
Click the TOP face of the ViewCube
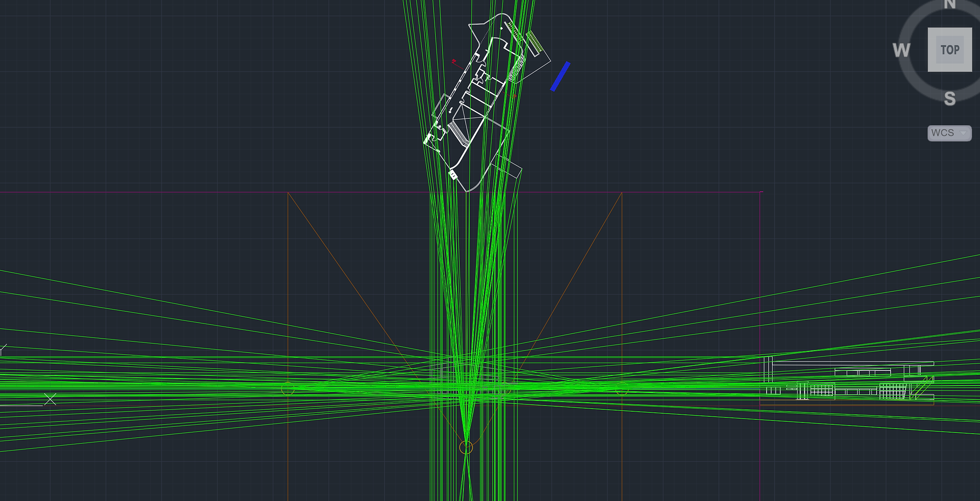950,49
